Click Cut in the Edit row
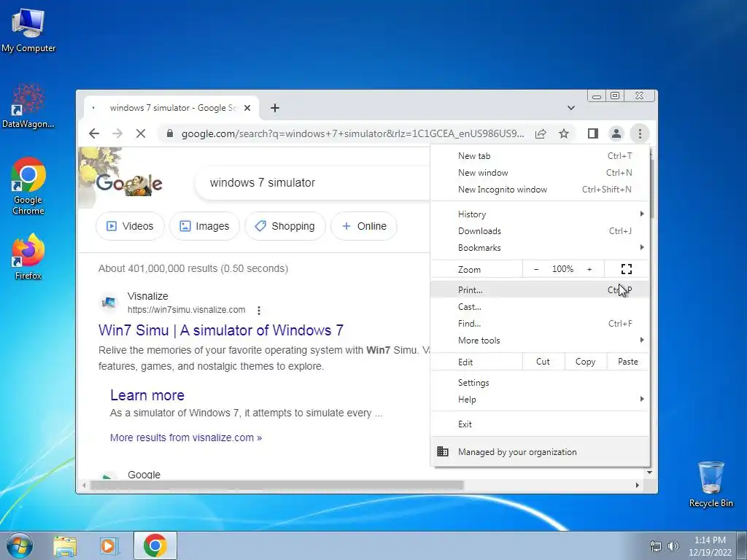This screenshot has height=560, width=747. click(x=543, y=362)
